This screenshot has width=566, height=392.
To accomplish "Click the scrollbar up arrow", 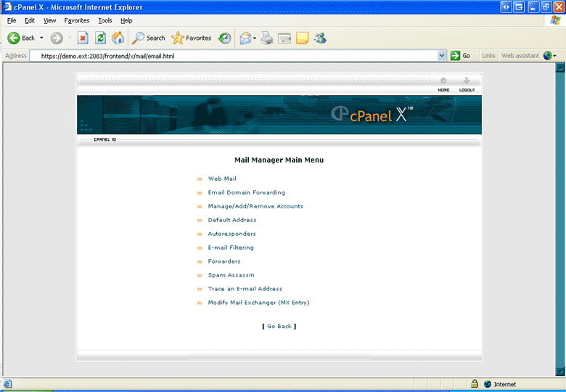I will (x=560, y=68).
